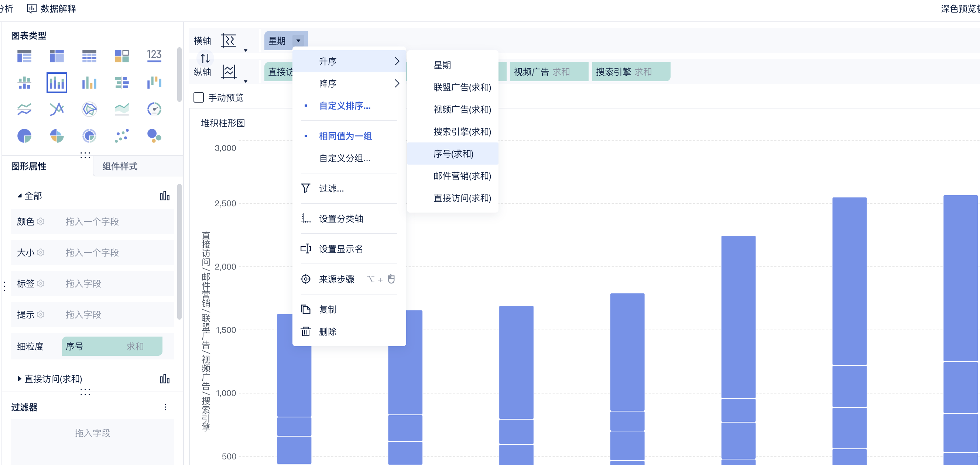Select 自定义排序 menu entry

(345, 106)
